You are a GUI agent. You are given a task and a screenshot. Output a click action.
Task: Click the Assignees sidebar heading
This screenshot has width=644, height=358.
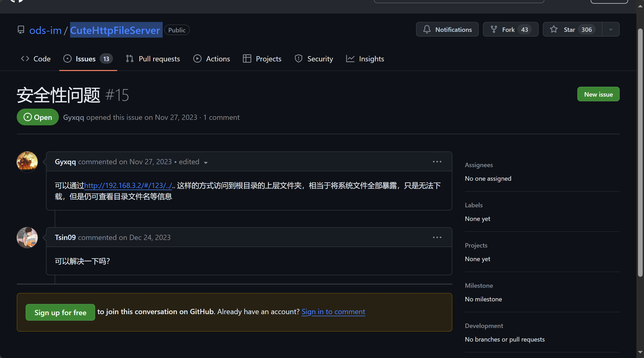click(x=479, y=165)
